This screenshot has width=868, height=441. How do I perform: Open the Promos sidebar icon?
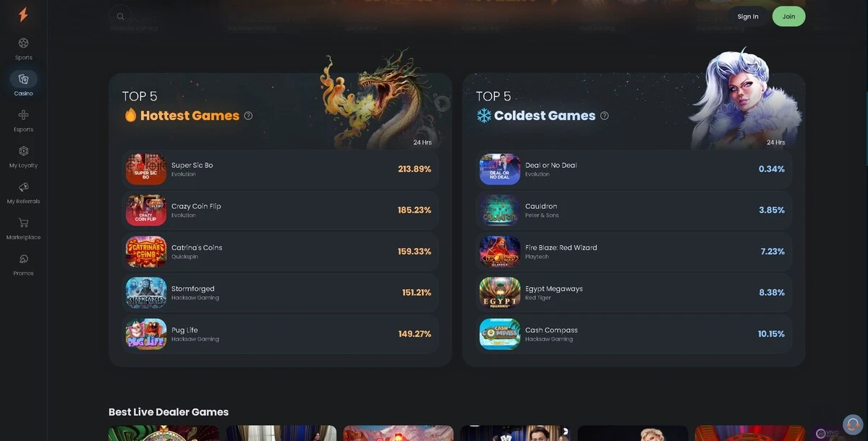23,259
